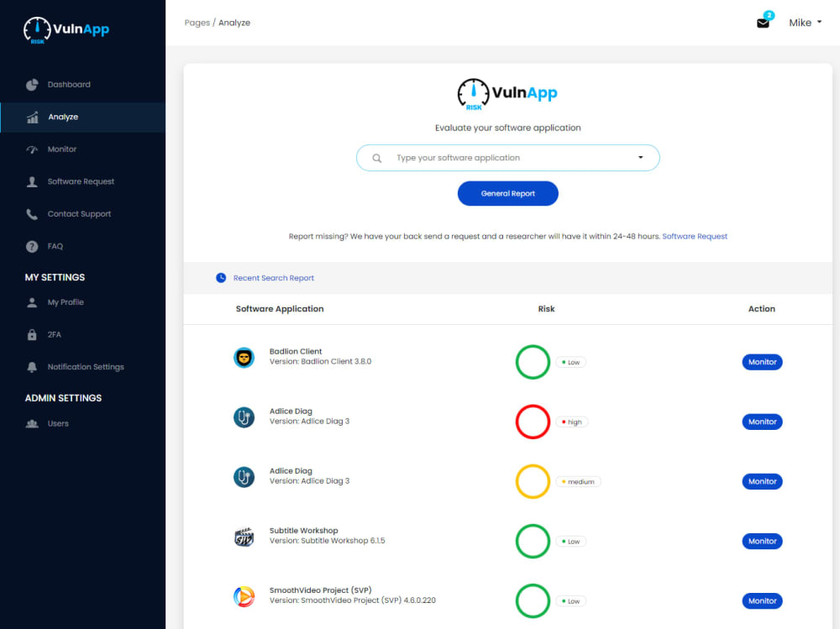
Task: Click the Analyze bar chart icon
Action: [x=33, y=118]
